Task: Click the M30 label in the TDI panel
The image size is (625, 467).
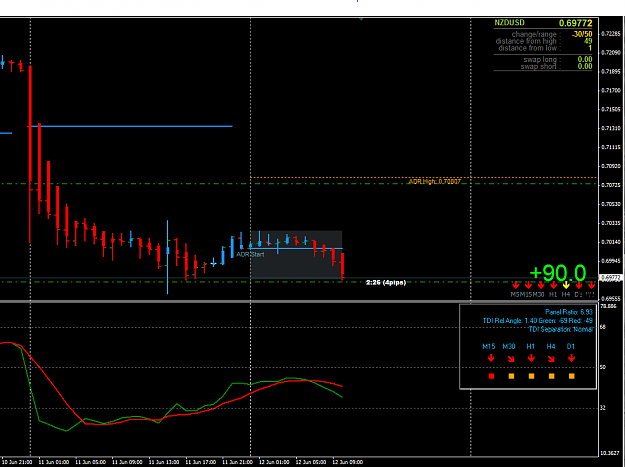Action: coord(509,347)
